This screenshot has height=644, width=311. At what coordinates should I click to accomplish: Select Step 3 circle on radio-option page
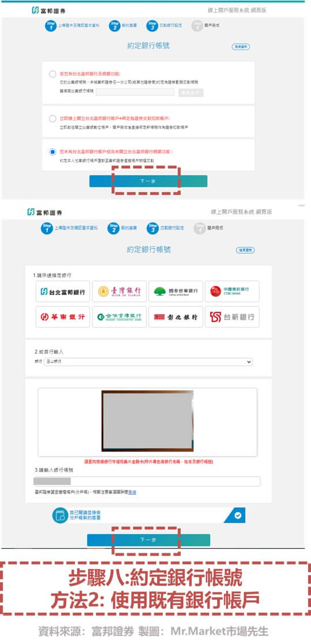[152, 26]
